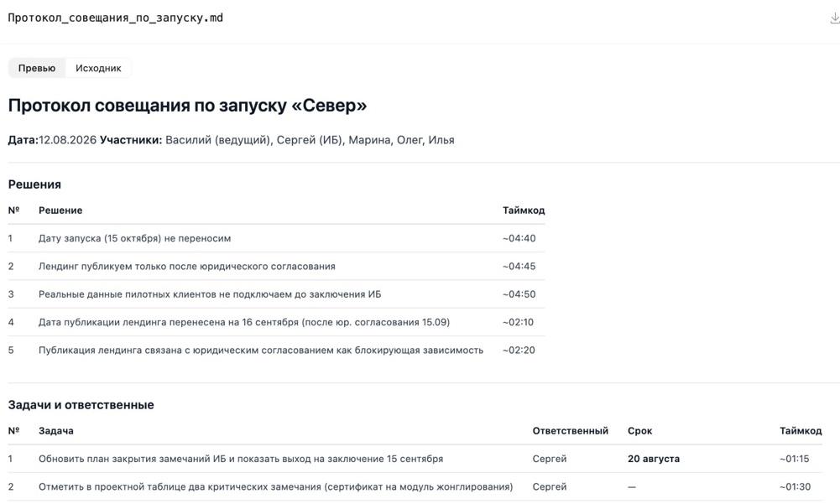Image resolution: width=840 pixels, height=504 pixels.
Task: Click row 'Лендинг публикуем только после юридического согласования'
Action: coord(276,266)
